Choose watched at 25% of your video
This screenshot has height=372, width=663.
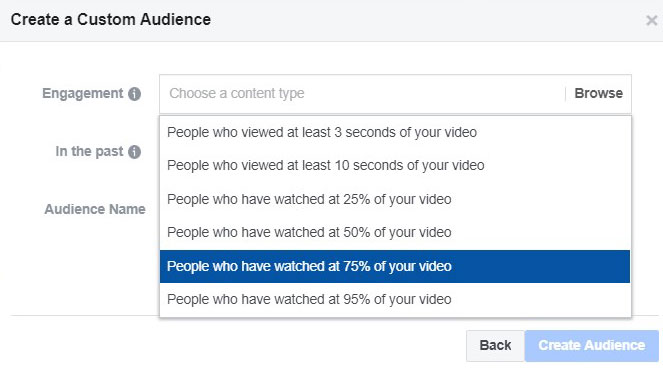click(395, 199)
